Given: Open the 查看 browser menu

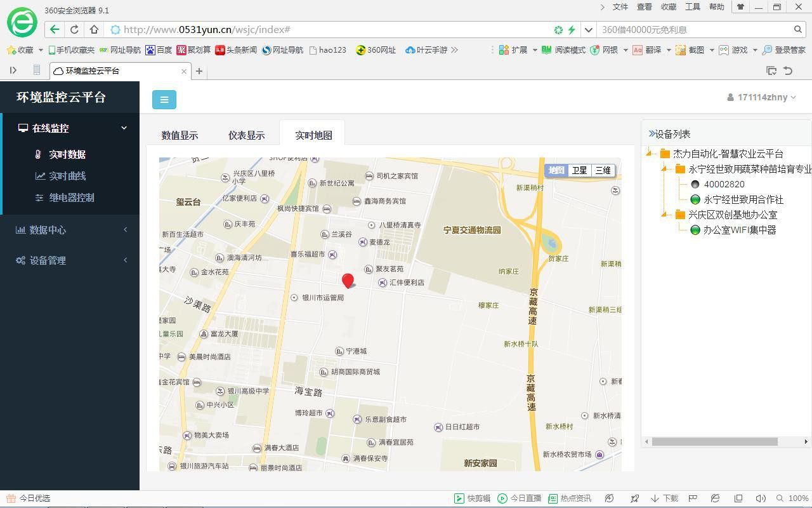Looking at the screenshot, I should [645, 7].
